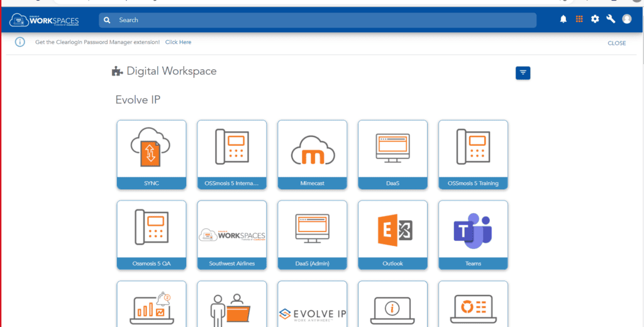This screenshot has height=327, width=644.
Task: Open the wrench tools icon
Action: (x=611, y=19)
